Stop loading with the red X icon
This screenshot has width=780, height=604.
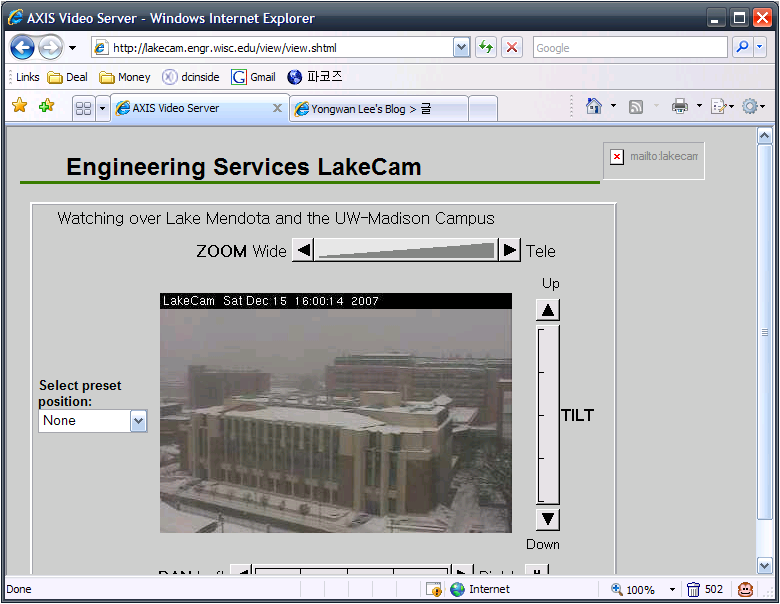(x=511, y=48)
